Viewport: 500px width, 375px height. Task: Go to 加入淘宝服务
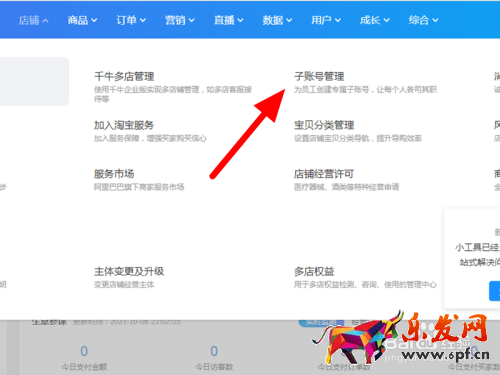coord(124,125)
